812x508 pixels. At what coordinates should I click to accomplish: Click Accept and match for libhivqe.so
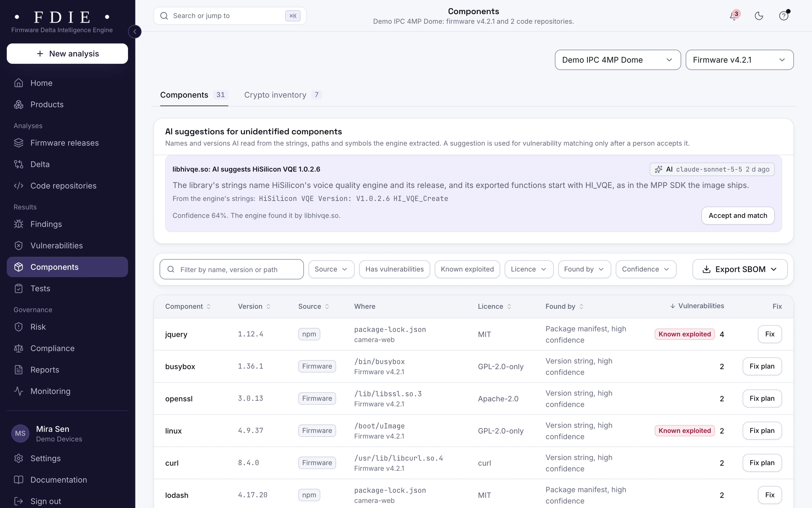(x=738, y=216)
